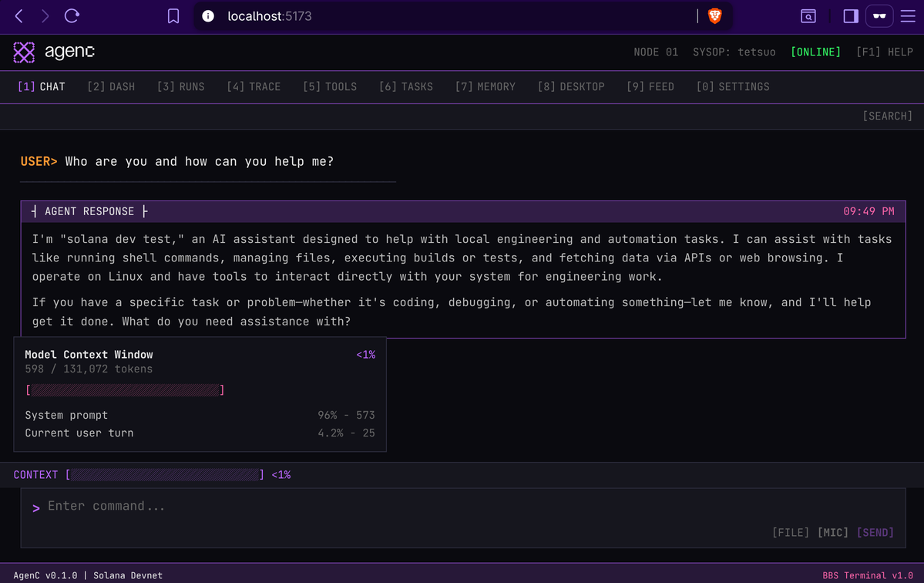The width and height of the screenshot is (924, 583).
Task: Click the agenc logo icon
Action: tap(24, 52)
